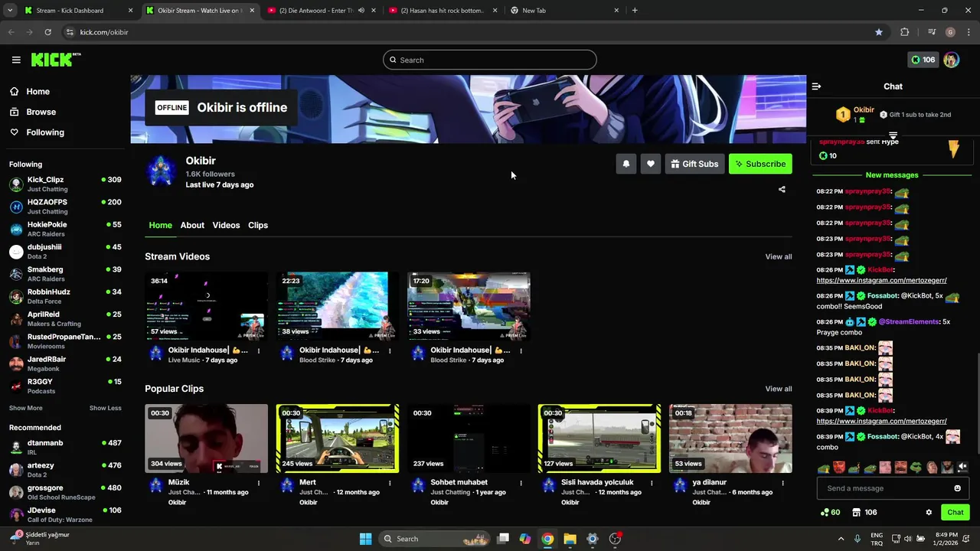
Task: Reload the page
Action: click(x=47, y=32)
